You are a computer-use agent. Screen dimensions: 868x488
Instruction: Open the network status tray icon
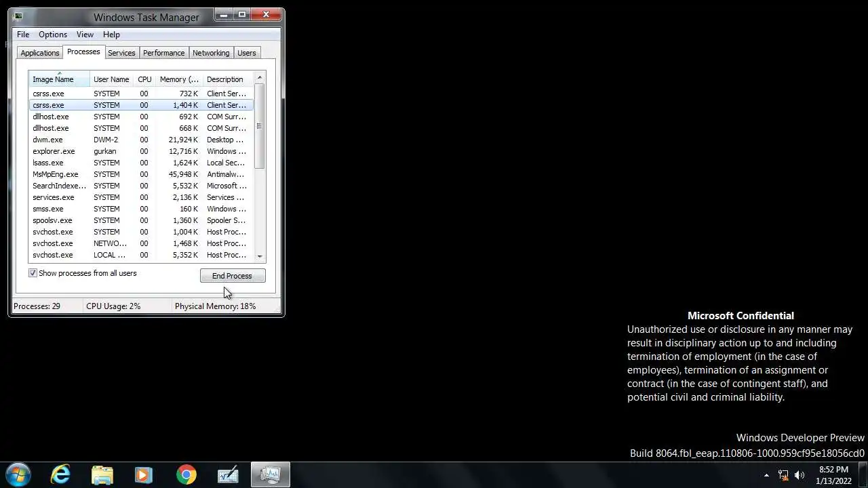(x=783, y=475)
